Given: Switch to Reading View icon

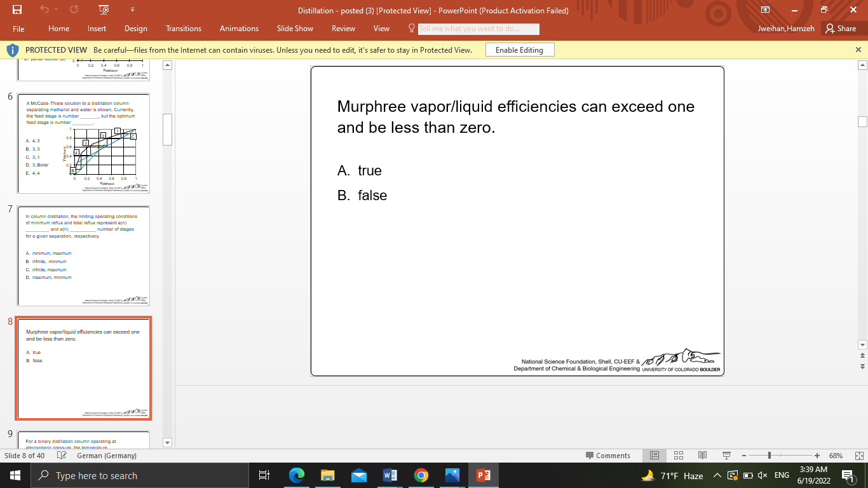Looking at the screenshot, I should click(702, 456).
